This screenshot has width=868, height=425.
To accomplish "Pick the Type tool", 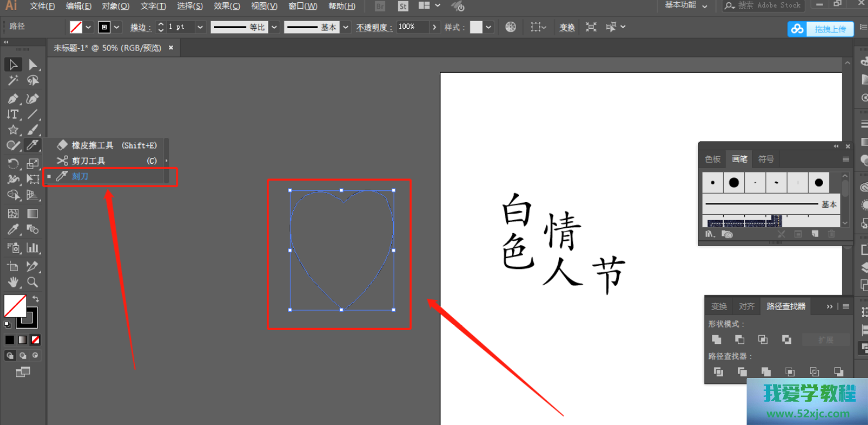I will coord(13,114).
